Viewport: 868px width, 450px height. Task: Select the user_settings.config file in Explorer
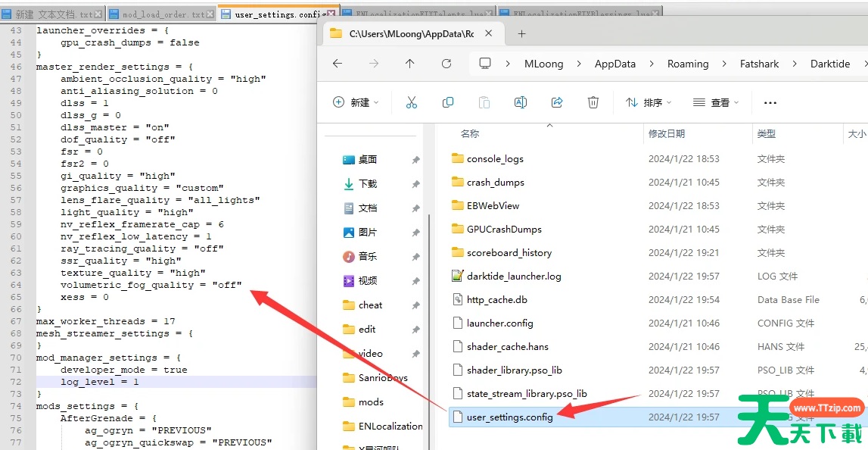(x=510, y=417)
